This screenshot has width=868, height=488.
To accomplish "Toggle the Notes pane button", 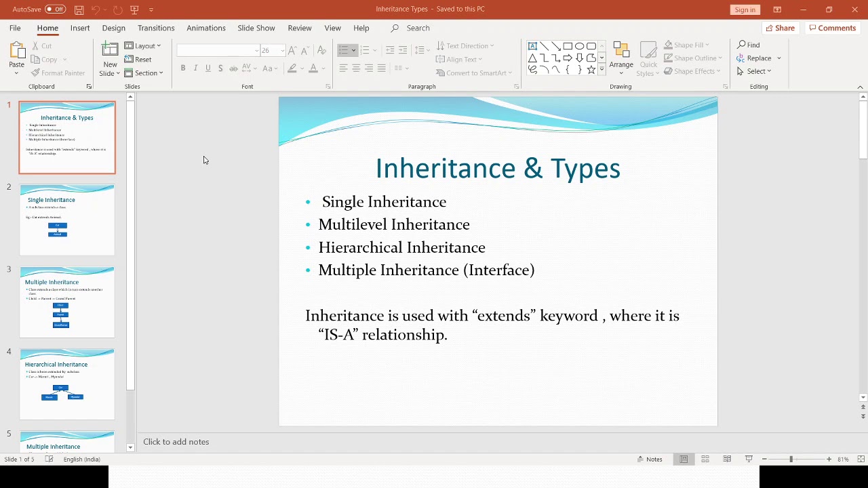I will click(x=650, y=460).
